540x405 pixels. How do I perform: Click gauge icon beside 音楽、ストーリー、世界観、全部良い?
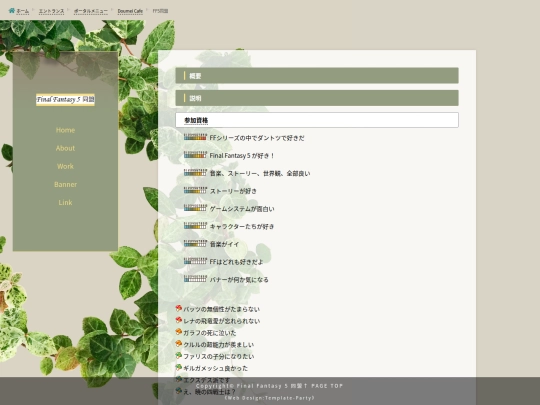pos(195,173)
